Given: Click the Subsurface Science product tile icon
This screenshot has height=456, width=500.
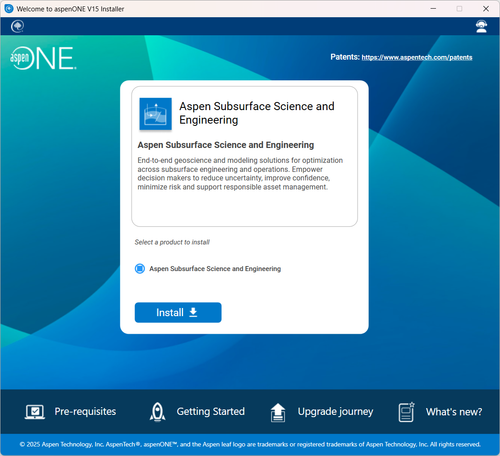Looking at the screenshot, I should pyautogui.click(x=155, y=114).
